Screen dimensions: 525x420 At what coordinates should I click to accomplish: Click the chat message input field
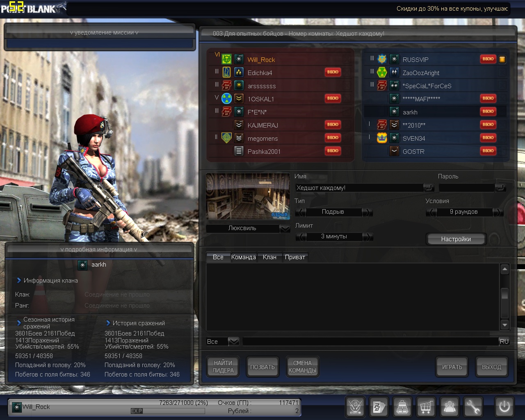(369, 341)
